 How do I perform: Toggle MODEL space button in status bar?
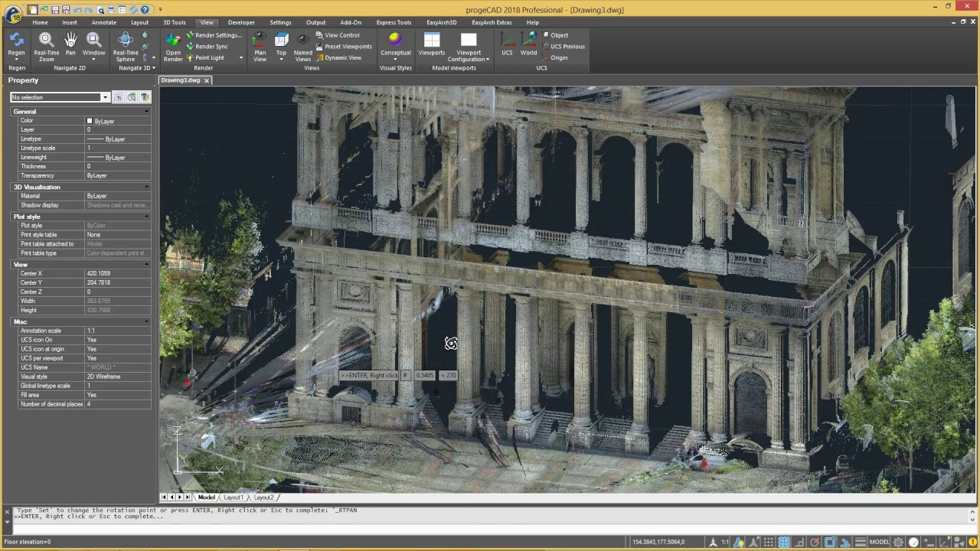879,542
